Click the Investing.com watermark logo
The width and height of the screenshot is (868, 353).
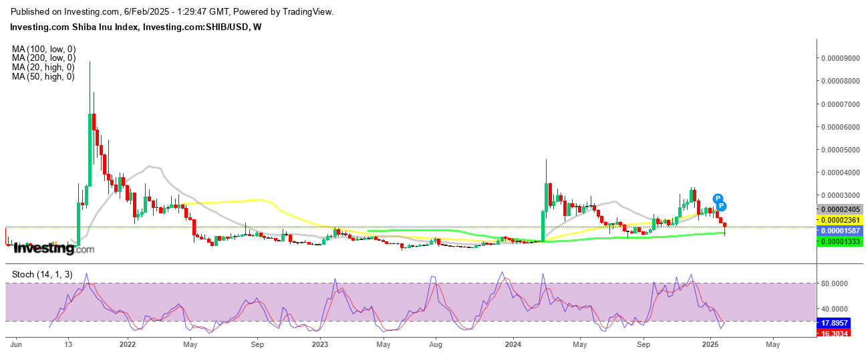53,249
